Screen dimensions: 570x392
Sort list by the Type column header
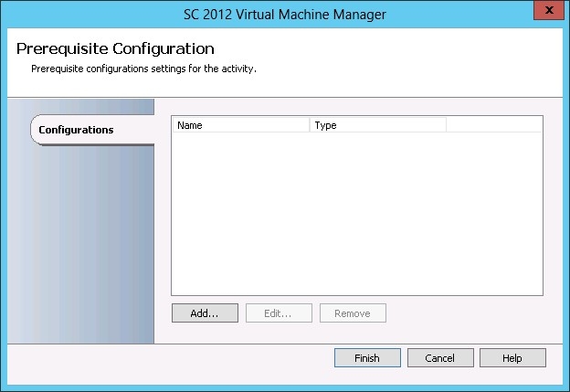[377, 125]
